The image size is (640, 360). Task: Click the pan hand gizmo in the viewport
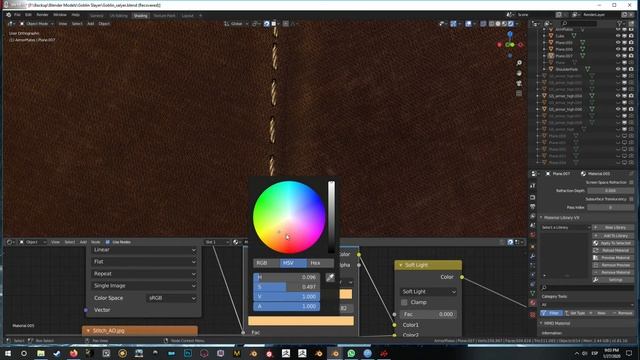coord(519,73)
